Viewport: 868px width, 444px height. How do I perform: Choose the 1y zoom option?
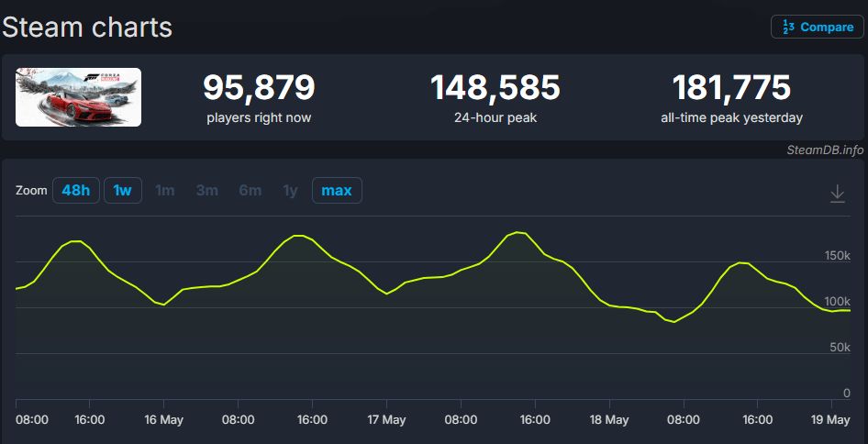click(290, 191)
